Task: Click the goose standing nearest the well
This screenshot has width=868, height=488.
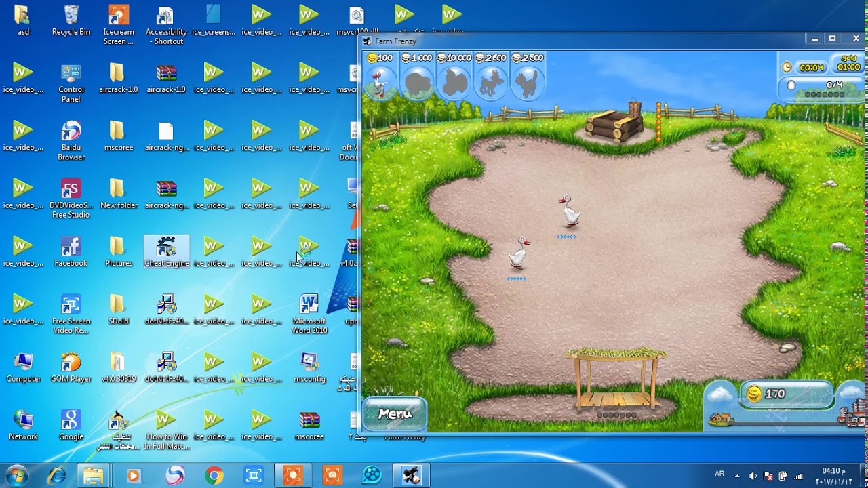Action: pos(570,211)
